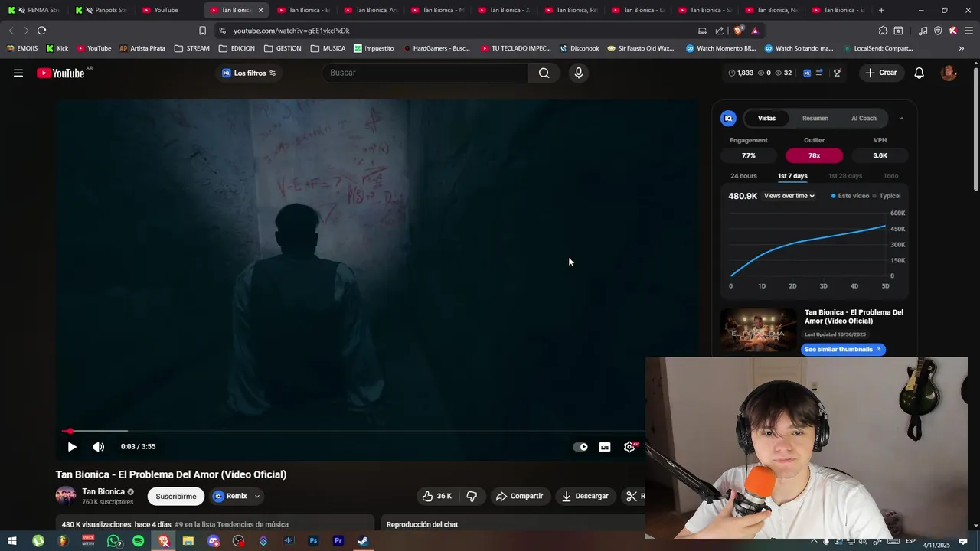Select the Todo time range
This screenshot has height=551, width=980.
point(890,176)
